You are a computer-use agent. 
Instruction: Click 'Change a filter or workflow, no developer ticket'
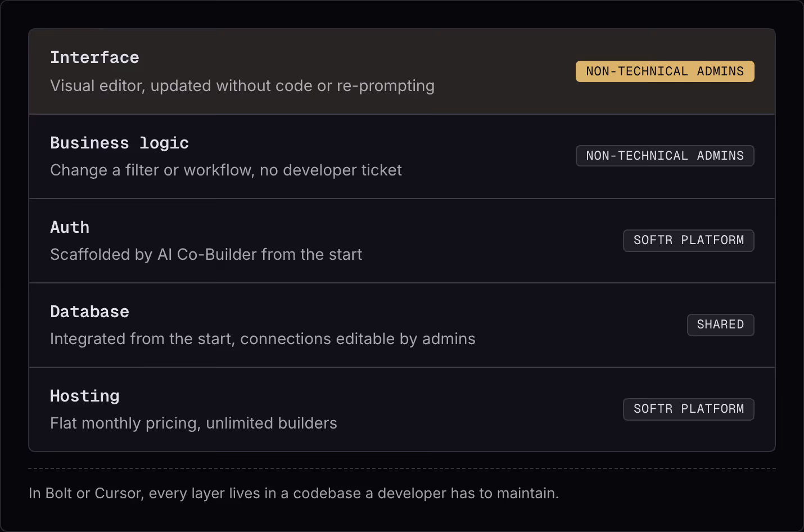pyautogui.click(x=226, y=170)
